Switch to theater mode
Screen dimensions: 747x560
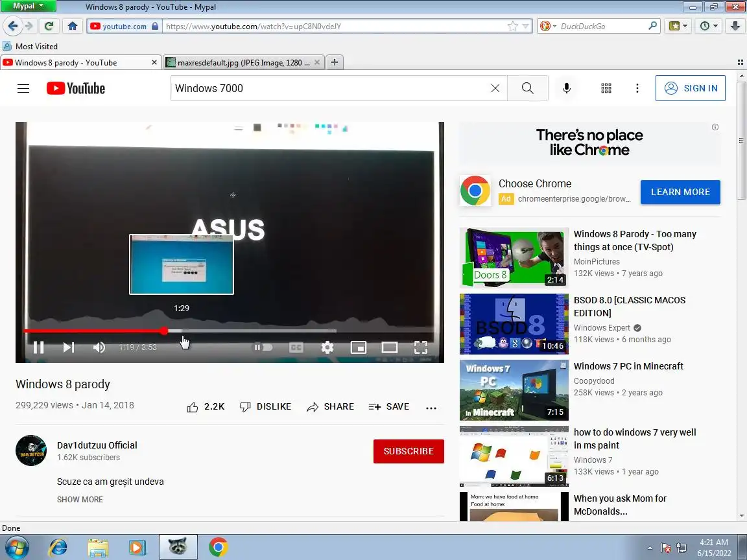(x=389, y=347)
